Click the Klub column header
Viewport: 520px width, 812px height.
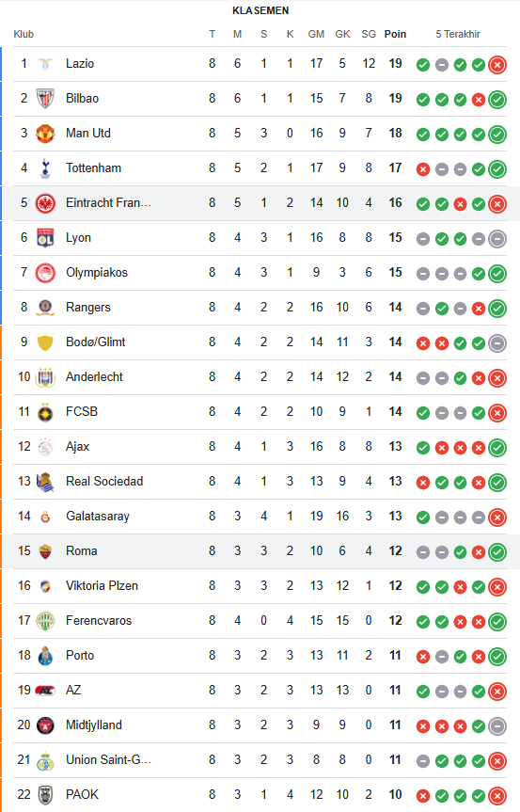click(x=24, y=34)
